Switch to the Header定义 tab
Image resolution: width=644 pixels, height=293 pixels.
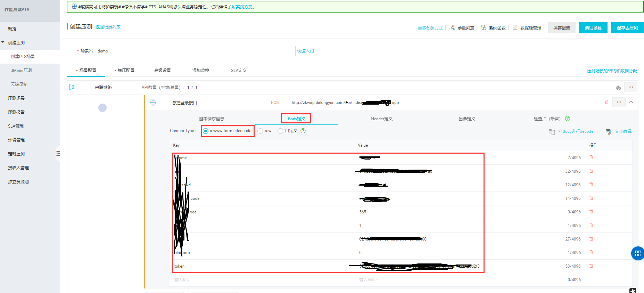tap(381, 119)
